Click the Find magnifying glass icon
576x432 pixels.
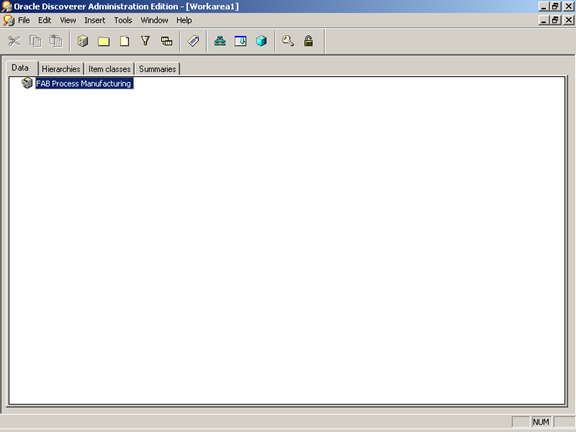click(x=288, y=41)
